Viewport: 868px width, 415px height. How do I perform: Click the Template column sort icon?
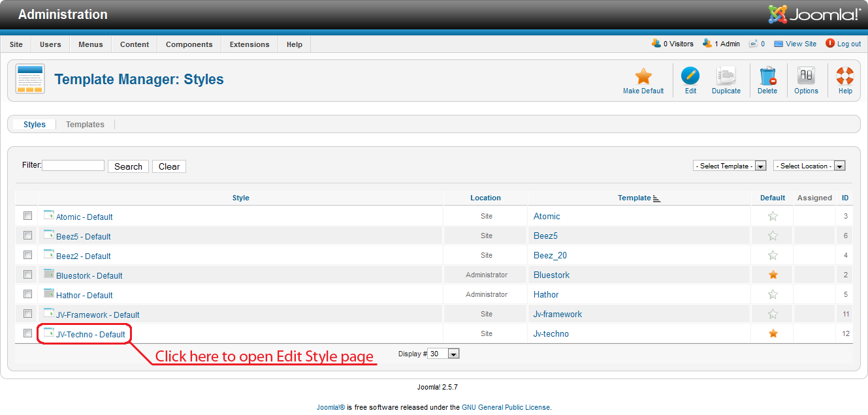pyautogui.click(x=657, y=198)
